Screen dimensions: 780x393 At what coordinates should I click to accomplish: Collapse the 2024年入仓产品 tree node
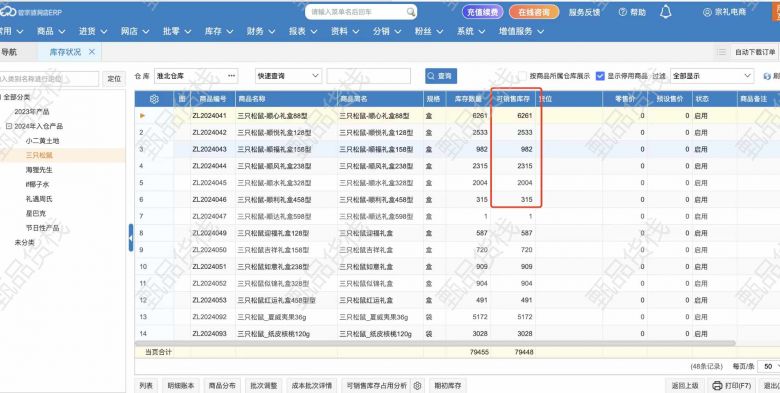click(x=8, y=126)
